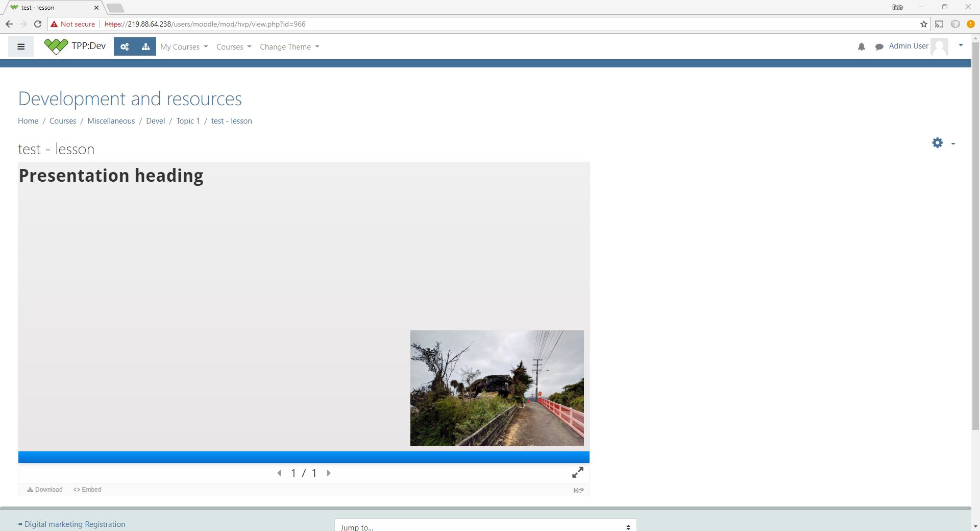This screenshot has height=531, width=980.
Task: Expand the My Courses dropdown menu
Action: pyautogui.click(x=184, y=47)
